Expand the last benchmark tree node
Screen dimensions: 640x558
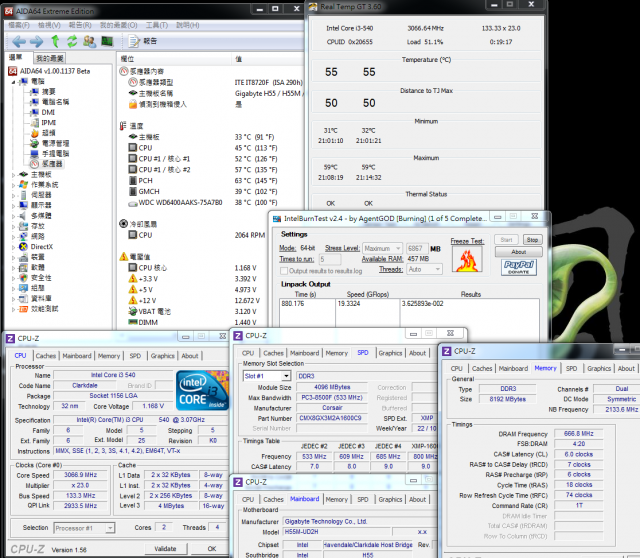(x=13, y=309)
